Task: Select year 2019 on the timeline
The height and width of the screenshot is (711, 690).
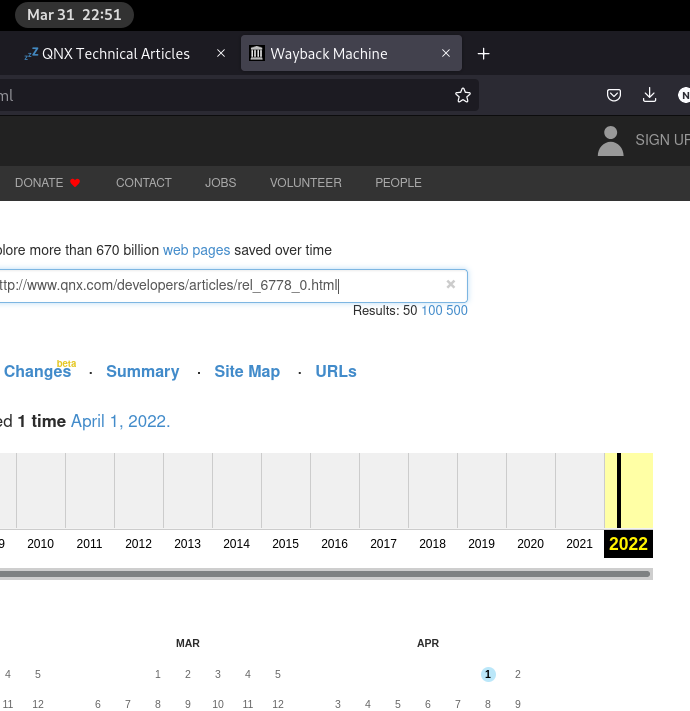Action: coord(481,544)
